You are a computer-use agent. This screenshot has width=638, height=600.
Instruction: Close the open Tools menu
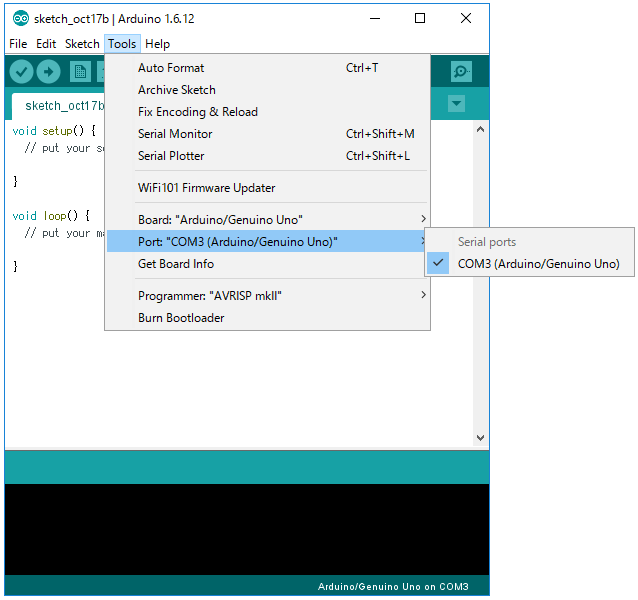tap(122, 44)
